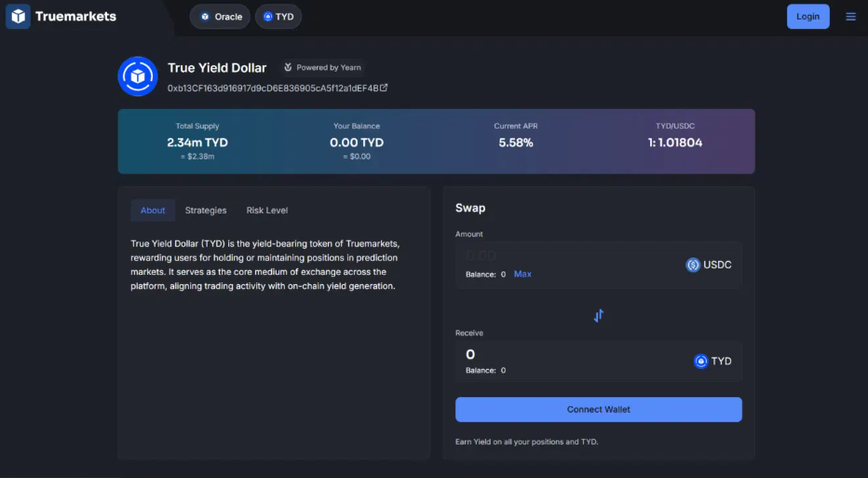Click the Current APR value 5.58%
Image resolution: width=868 pixels, height=478 pixels.
coord(516,143)
